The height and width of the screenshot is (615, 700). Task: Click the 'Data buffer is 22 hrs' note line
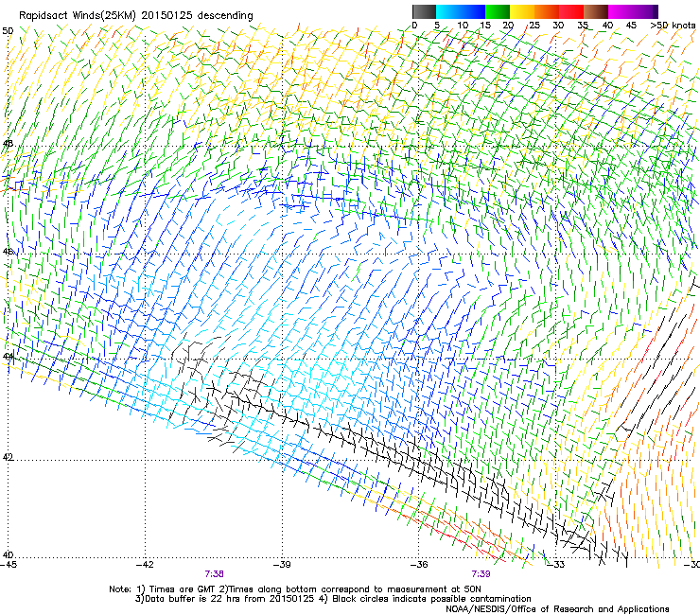coord(333,599)
